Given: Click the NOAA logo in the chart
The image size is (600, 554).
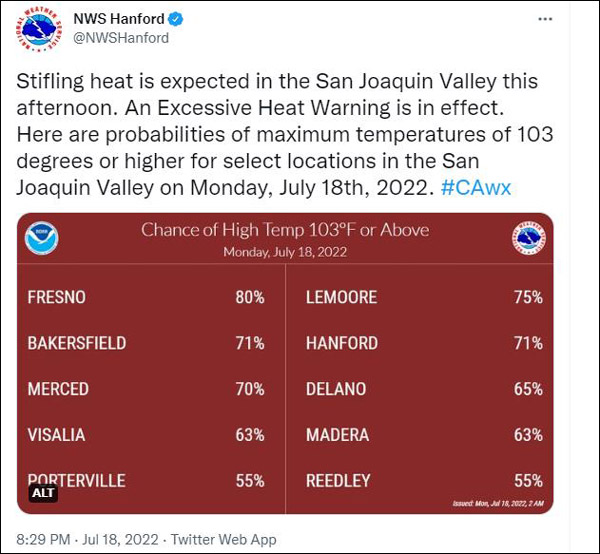Looking at the screenshot, I should (42, 237).
